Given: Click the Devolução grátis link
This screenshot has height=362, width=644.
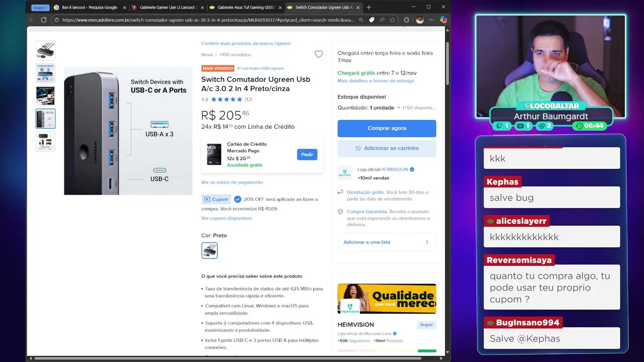Looking at the screenshot, I should [x=365, y=192].
